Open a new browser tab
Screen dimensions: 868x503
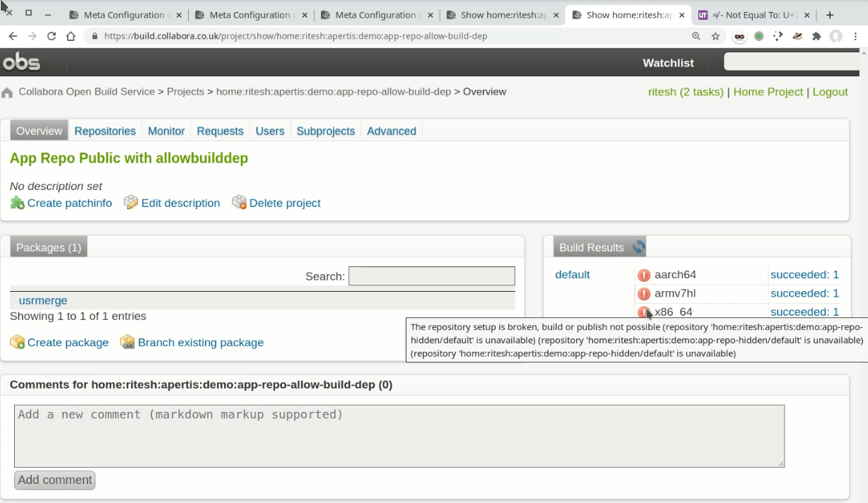tap(830, 15)
